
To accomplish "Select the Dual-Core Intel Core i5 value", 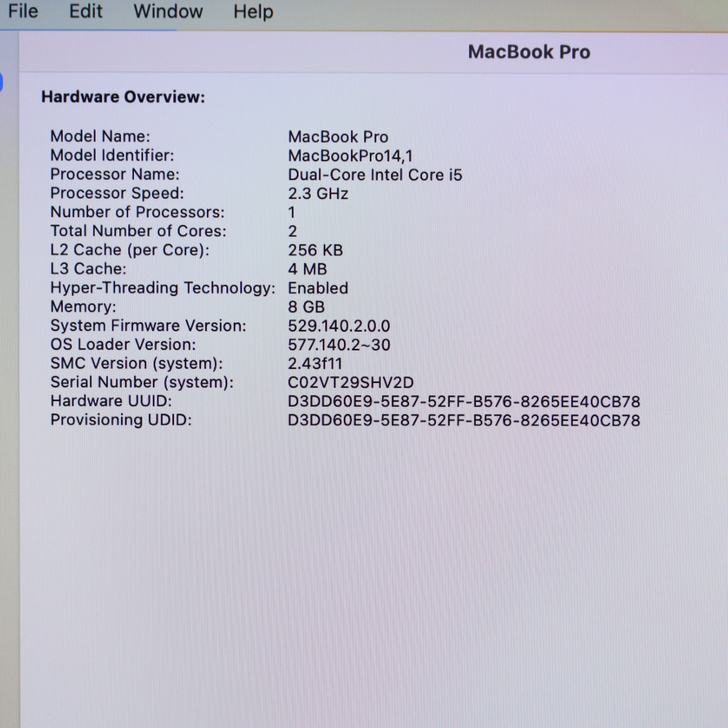I will click(x=375, y=175).
